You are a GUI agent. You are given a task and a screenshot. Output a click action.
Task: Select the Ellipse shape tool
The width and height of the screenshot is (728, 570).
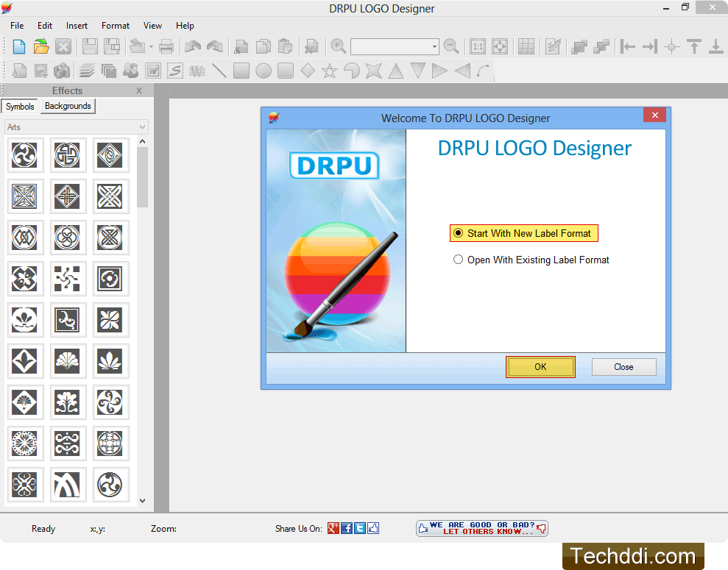pos(264,71)
